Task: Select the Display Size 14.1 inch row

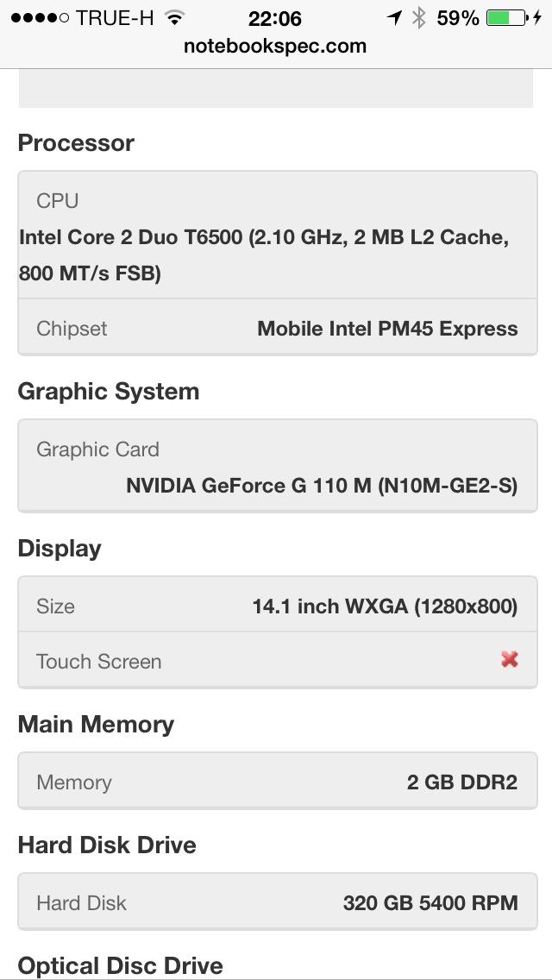Action: coord(278,605)
